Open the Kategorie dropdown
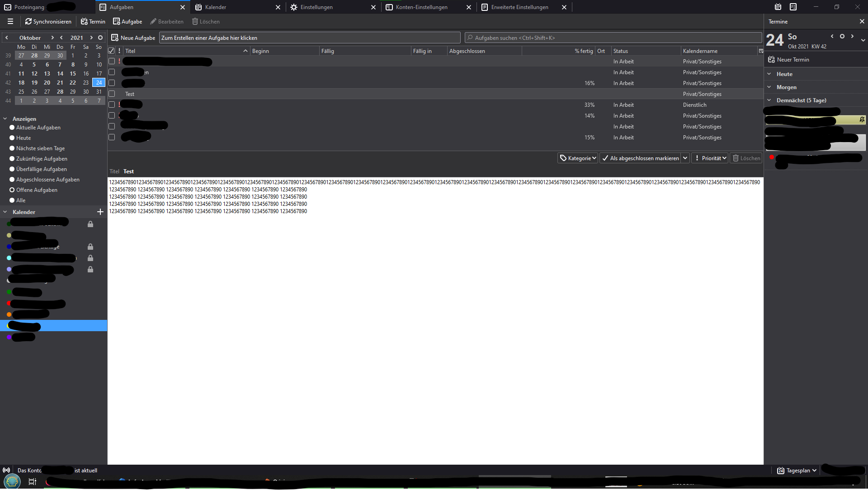 pos(578,158)
